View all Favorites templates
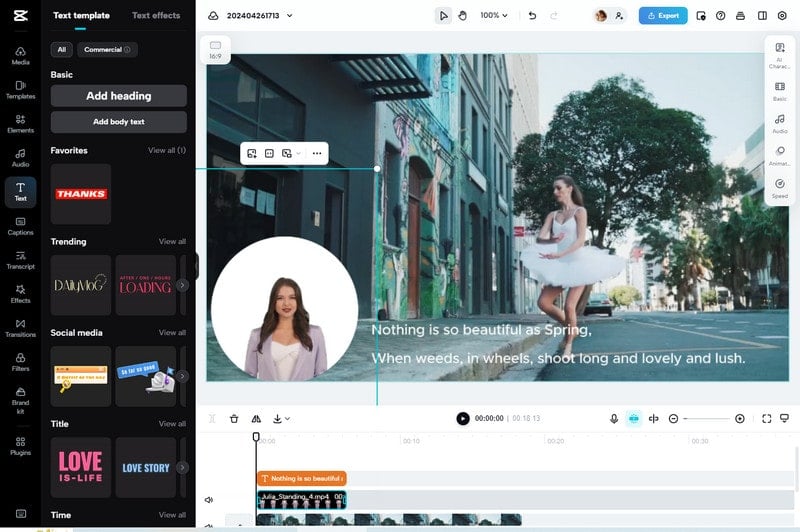This screenshot has width=800, height=532. pyautogui.click(x=167, y=150)
